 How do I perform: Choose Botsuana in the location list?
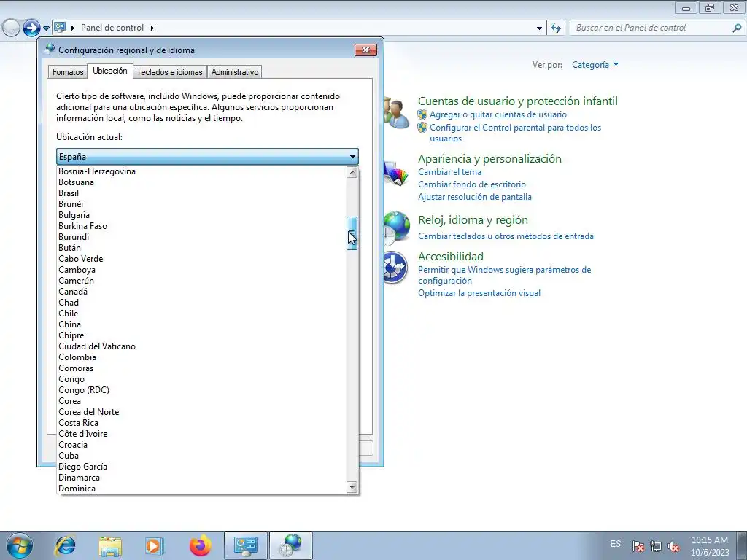[201, 182]
